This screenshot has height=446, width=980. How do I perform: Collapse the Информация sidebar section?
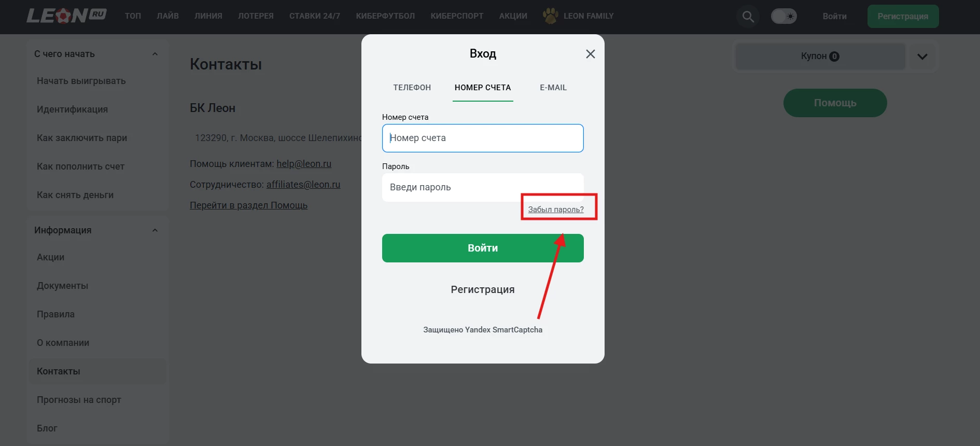click(155, 230)
